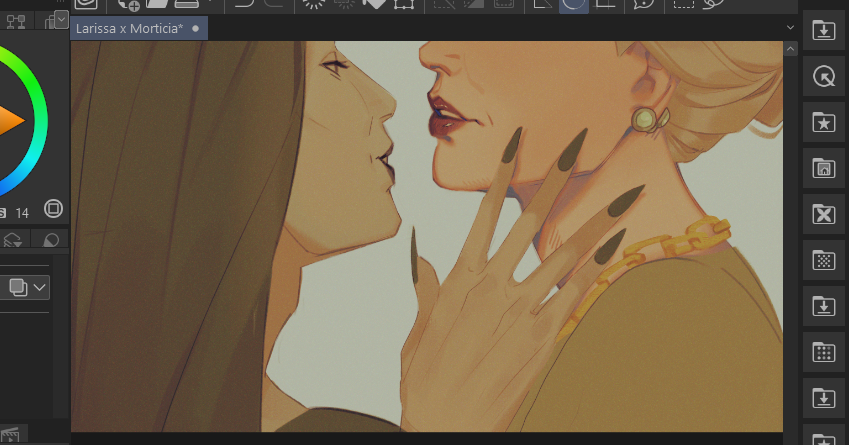Click the Fill bucket command icon
The width and height of the screenshot is (849, 445).
[374, 4]
